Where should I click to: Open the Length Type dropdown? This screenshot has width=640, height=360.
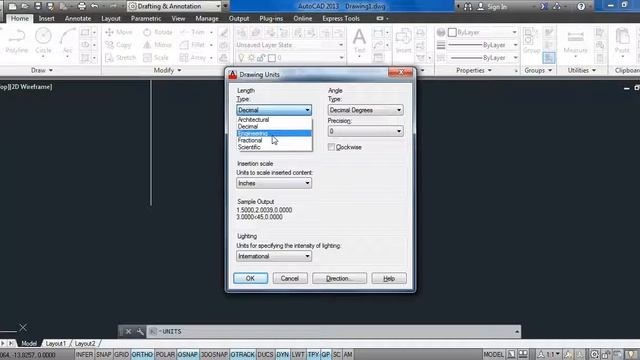click(274, 110)
